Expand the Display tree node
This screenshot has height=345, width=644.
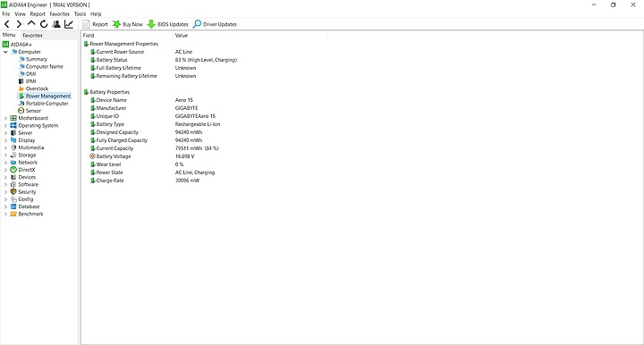pos(5,140)
